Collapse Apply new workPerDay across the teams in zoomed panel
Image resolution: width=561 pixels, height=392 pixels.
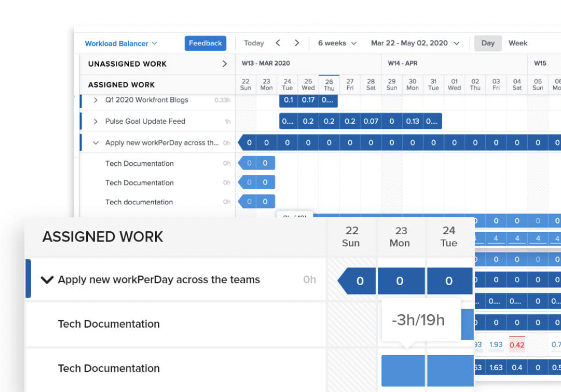point(47,279)
